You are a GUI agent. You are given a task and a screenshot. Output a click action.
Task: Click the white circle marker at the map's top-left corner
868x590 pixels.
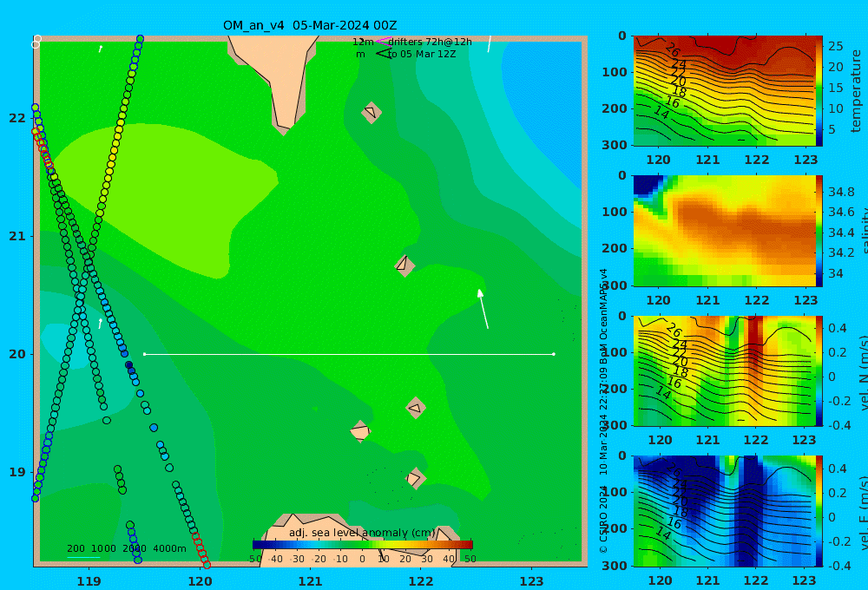pyautogui.click(x=36, y=42)
